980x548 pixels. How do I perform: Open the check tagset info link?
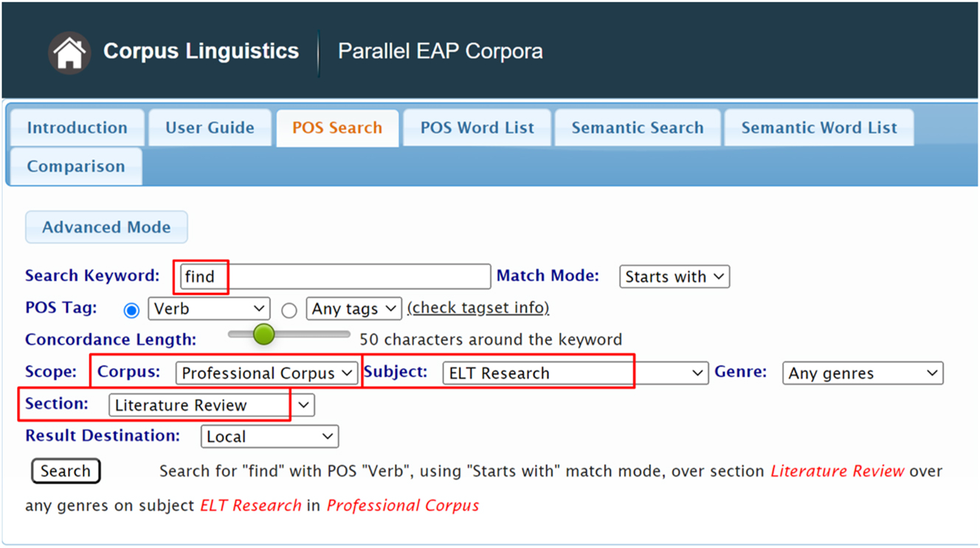[x=478, y=308]
